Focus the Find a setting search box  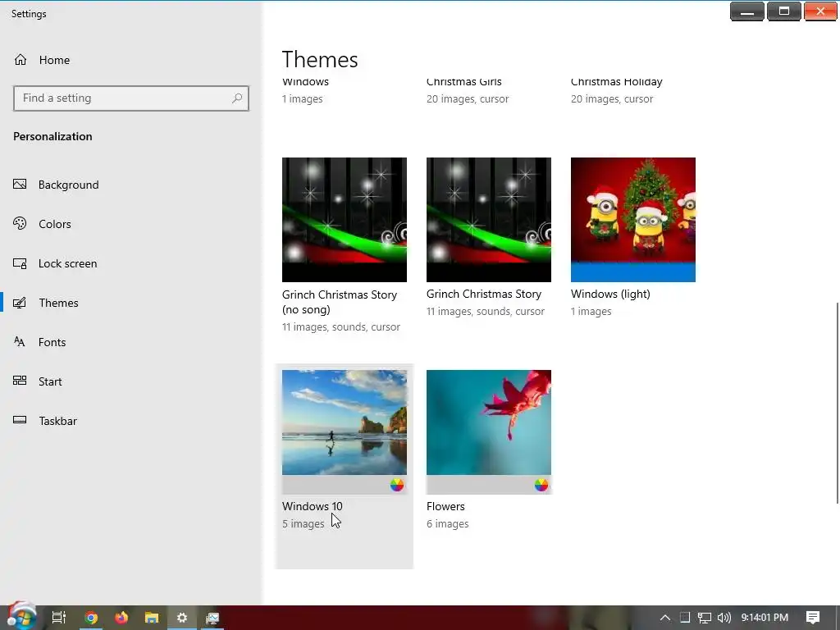[131, 98]
